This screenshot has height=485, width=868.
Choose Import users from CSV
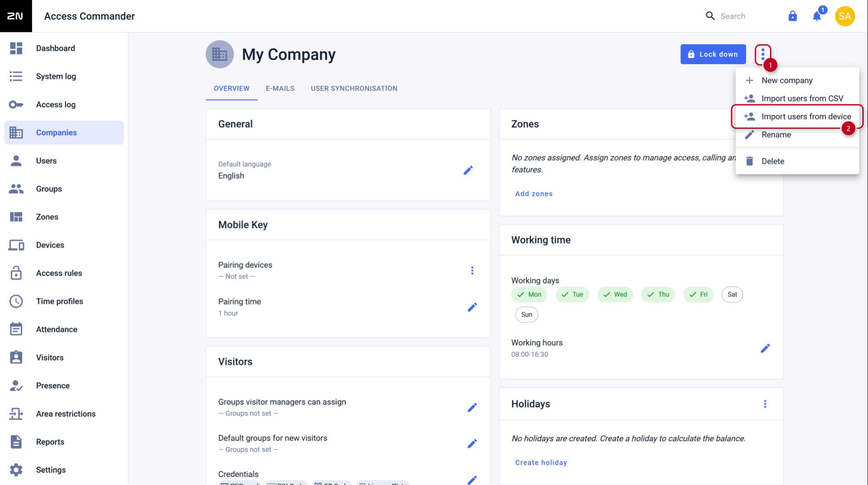tap(797, 99)
